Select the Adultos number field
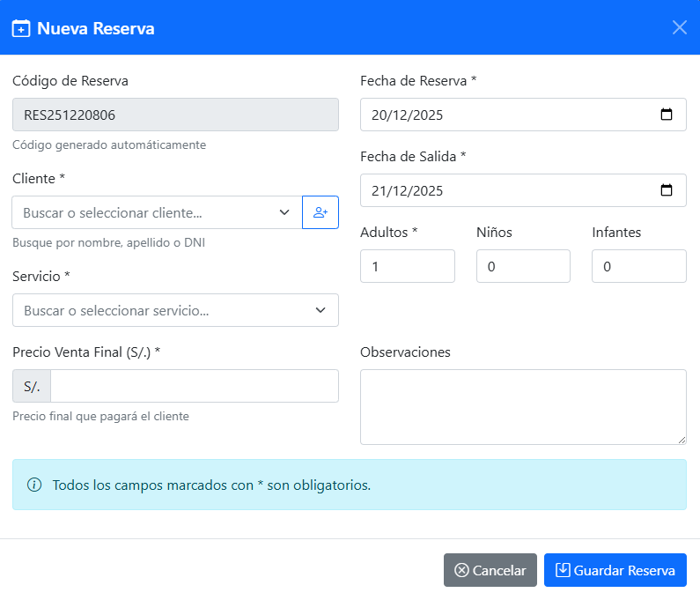The image size is (700, 600). click(x=407, y=266)
